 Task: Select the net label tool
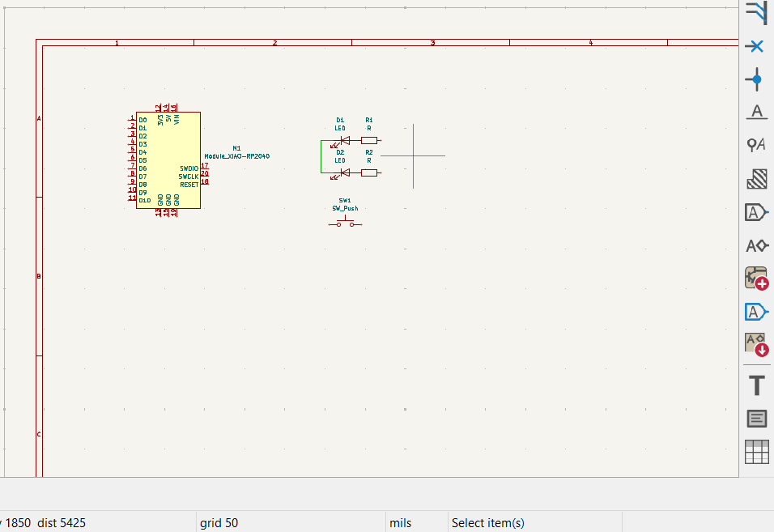(756, 113)
